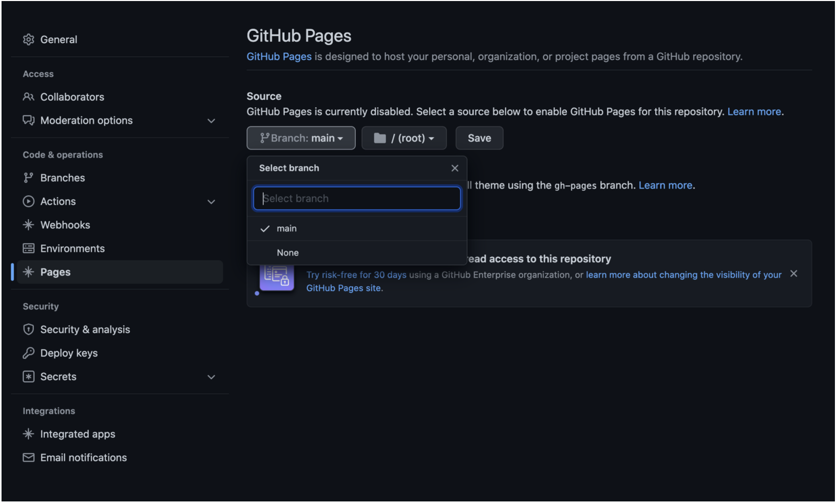The image size is (838, 504).
Task: Open Integrated apps settings
Action: (x=78, y=435)
